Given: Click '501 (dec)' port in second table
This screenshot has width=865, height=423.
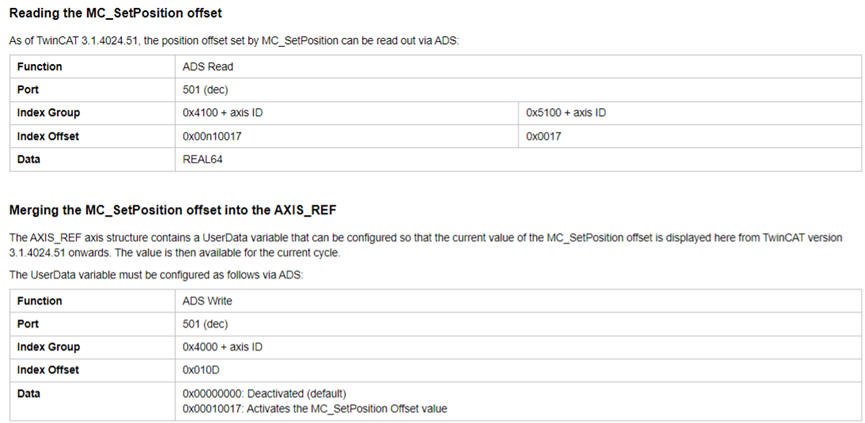Looking at the screenshot, I should click(205, 324).
